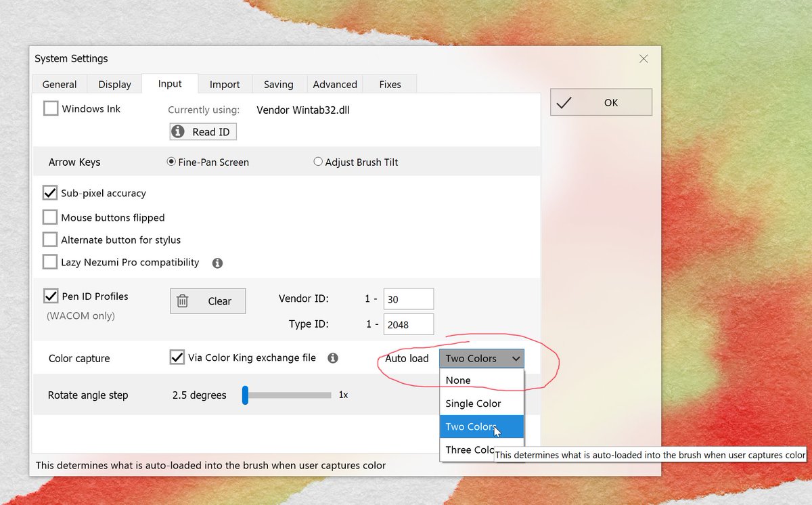Screen dimensions: 812x505
Task: Choose highlighted Two Colors list entry
Action: coord(481,426)
